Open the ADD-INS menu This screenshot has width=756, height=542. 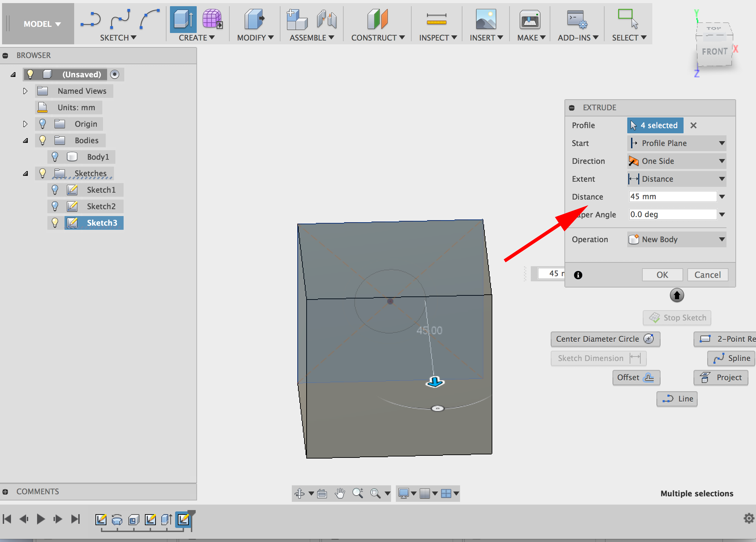(x=578, y=38)
